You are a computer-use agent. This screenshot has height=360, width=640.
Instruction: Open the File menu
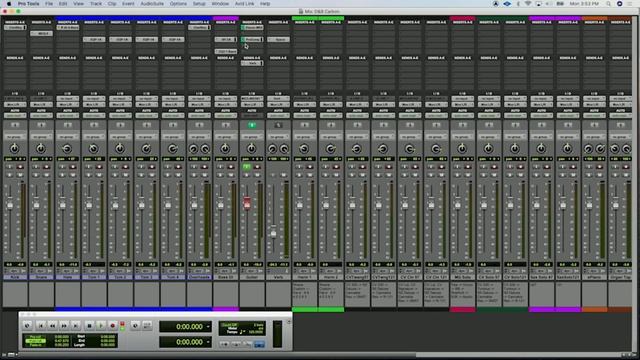[49, 4]
